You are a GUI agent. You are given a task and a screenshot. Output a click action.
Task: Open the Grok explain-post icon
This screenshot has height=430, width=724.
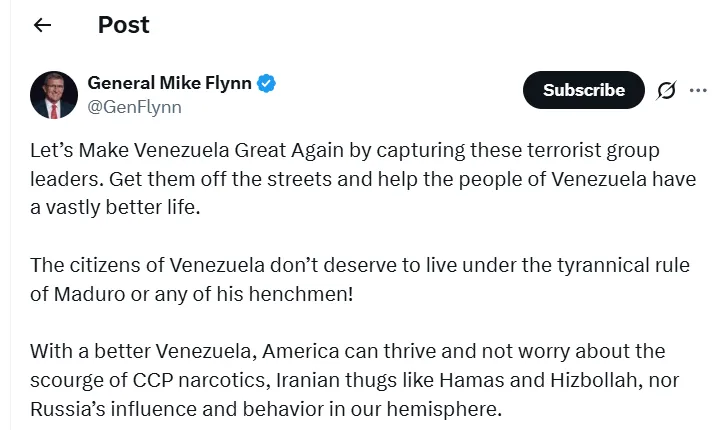666,90
